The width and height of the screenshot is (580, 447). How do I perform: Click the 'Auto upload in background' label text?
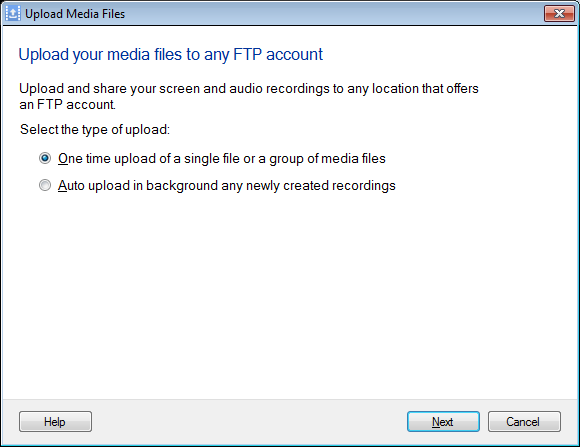[226, 186]
